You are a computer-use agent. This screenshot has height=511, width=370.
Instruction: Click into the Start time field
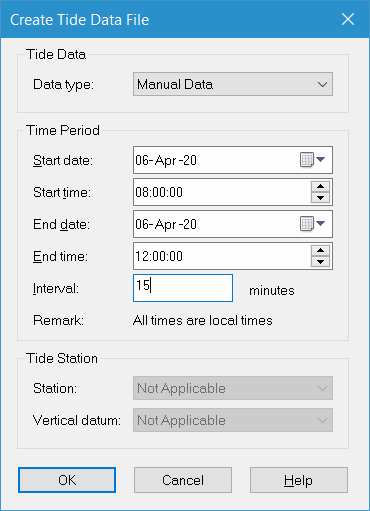(222, 192)
